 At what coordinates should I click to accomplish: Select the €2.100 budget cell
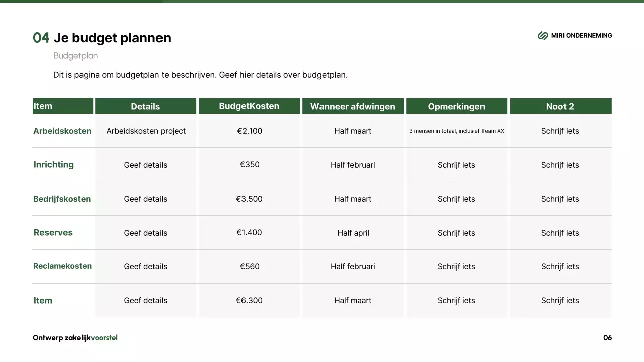tap(250, 131)
